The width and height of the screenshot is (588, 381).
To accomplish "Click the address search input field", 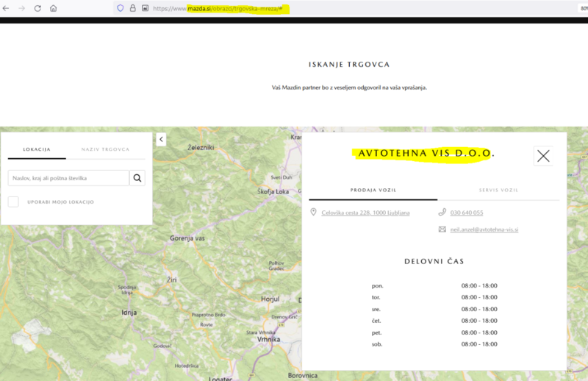I will [68, 178].
